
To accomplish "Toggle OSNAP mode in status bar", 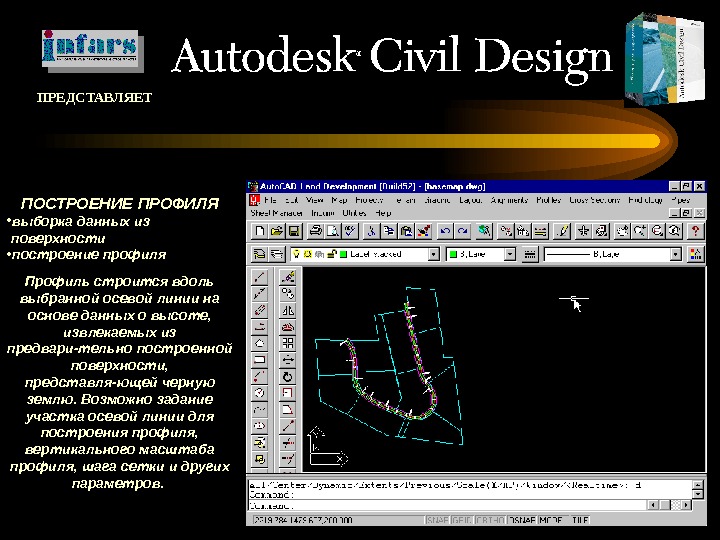I will click(x=522, y=520).
